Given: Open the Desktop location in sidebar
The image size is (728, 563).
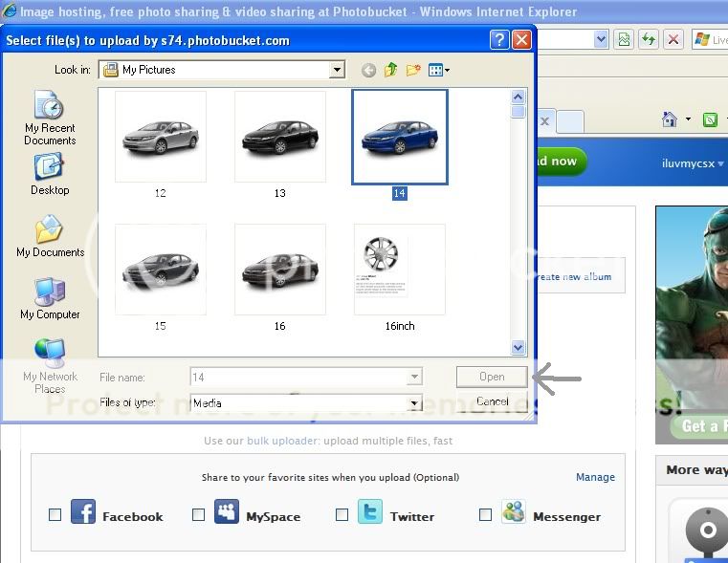Looking at the screenshot, I should pos(50,173).
